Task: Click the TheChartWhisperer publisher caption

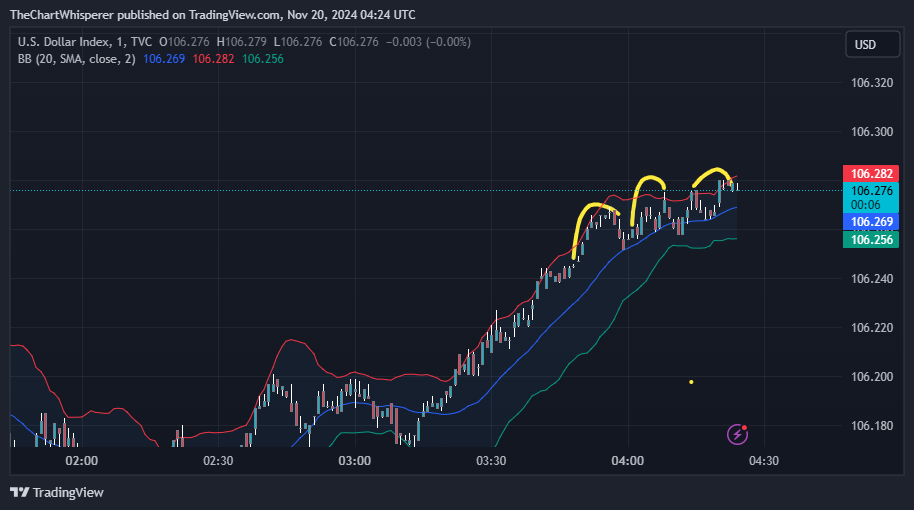Action: click(x=213, y=15)
